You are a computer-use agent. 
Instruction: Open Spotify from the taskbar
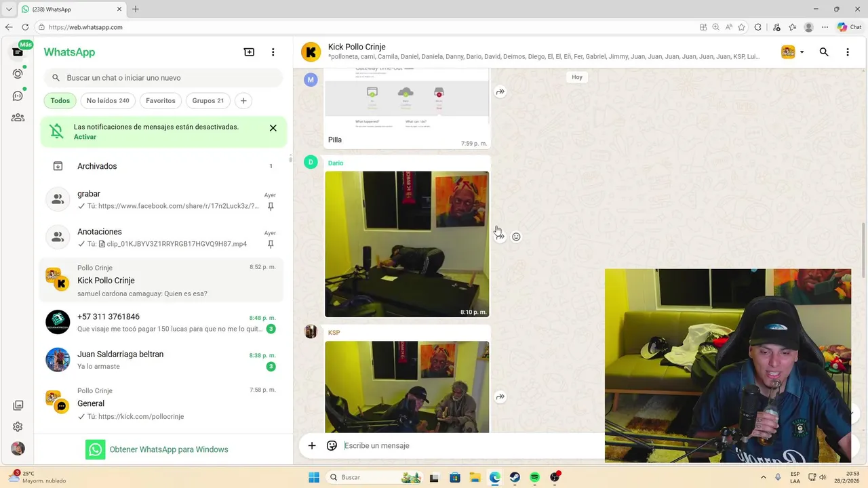click(534, 477)
